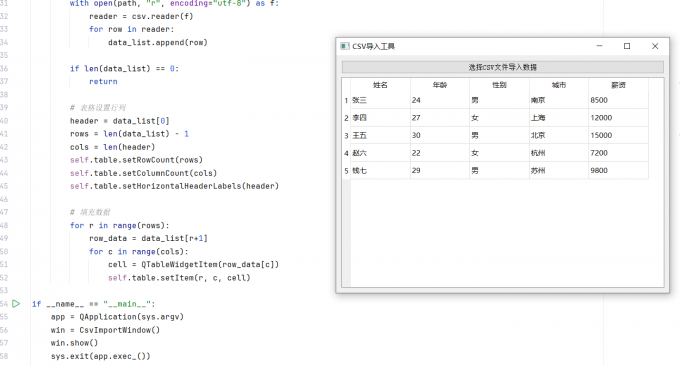Click the cell containing 张三
The height and width of the screenshot is (366, 680).
pyautogui.click(x=380, y=100)
